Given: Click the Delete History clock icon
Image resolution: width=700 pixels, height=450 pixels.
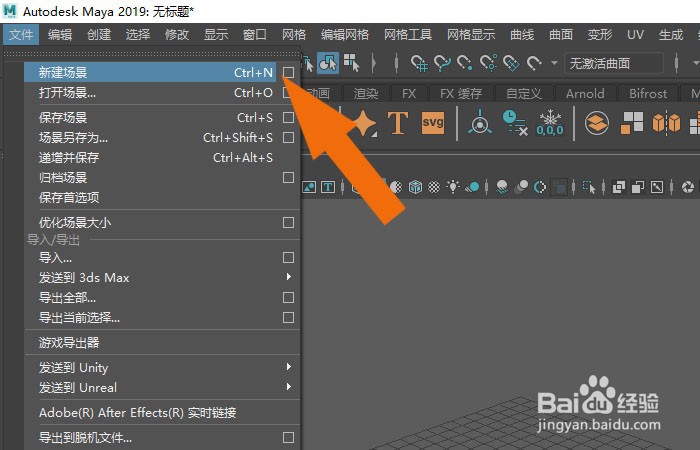Looking at the screenshot, I should click(x=515, y=123).
